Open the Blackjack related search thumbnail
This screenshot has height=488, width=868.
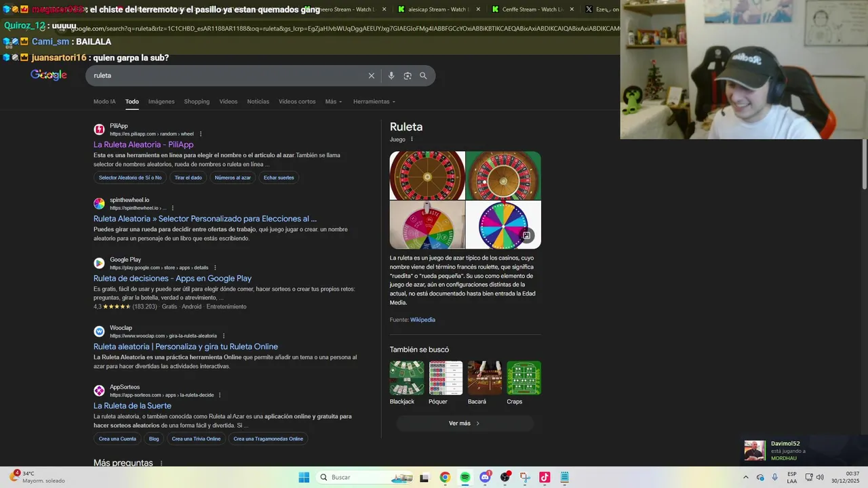click(x=407, y=378)
